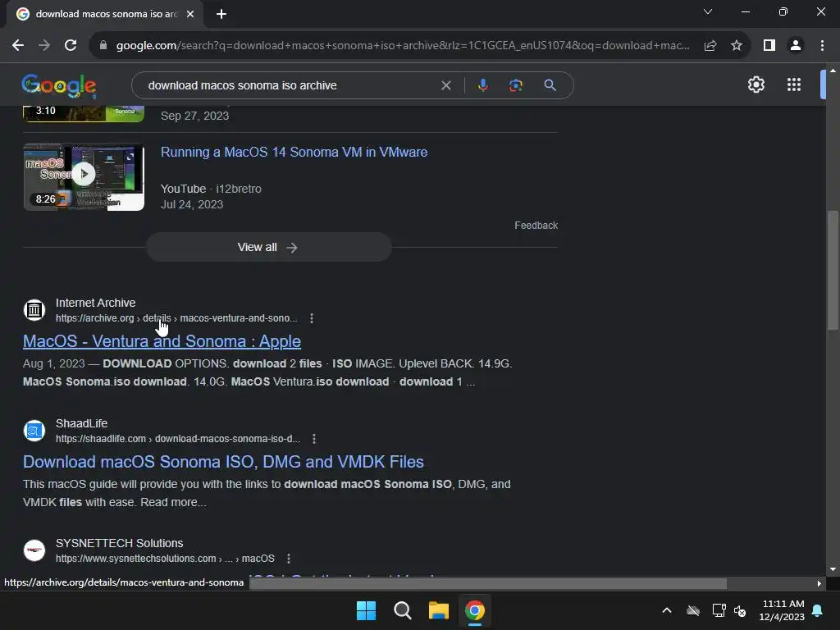Click the address bar URL
The width and height of the screenshot is (840, 630).
[x=402, y=46]
